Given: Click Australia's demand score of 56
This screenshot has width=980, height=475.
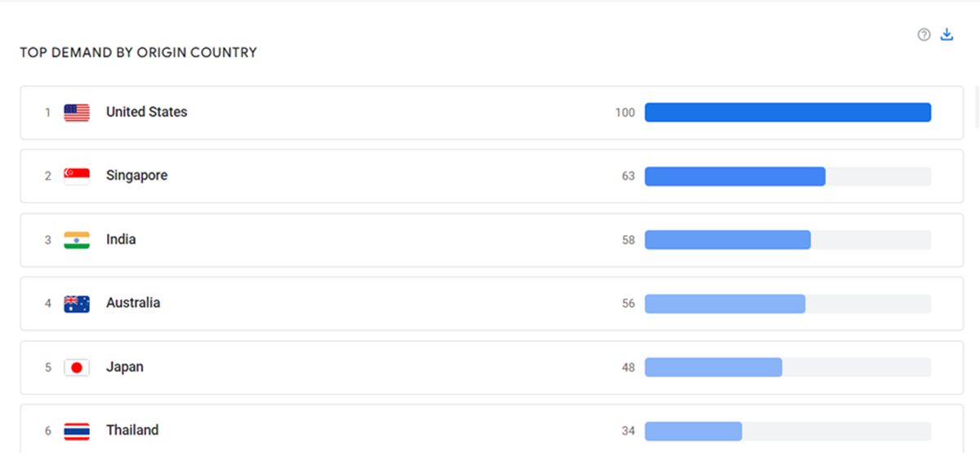Looking at the screenshot, I should pos(628,304).
